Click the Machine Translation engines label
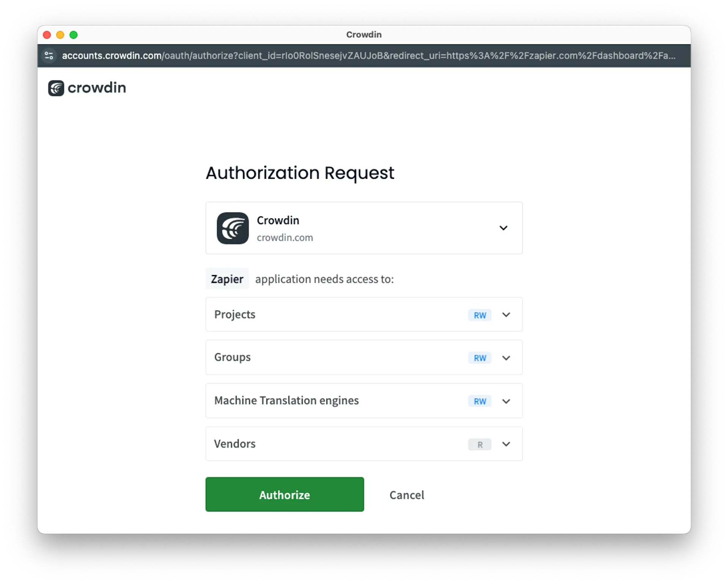The image size is (728, 583). tap(286, 401)
